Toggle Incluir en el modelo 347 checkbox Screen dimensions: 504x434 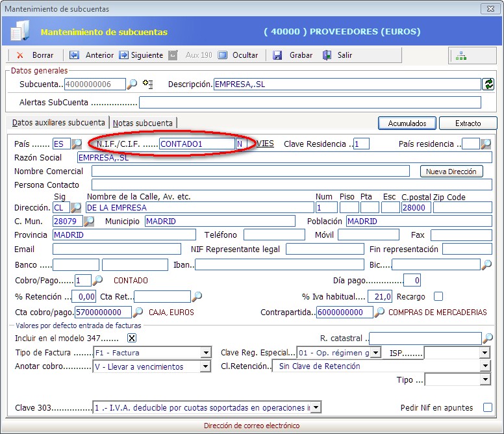pyautogui.click(x=132, y=338)
